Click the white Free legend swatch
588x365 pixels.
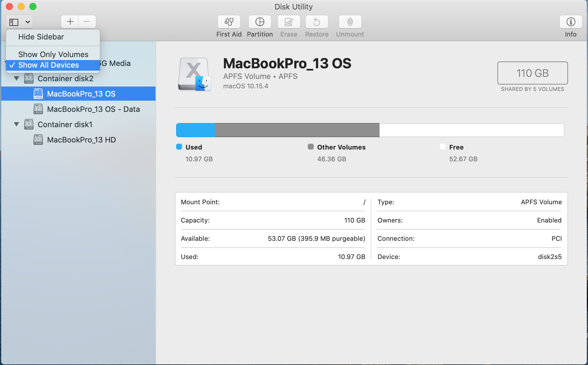[443, 147]
